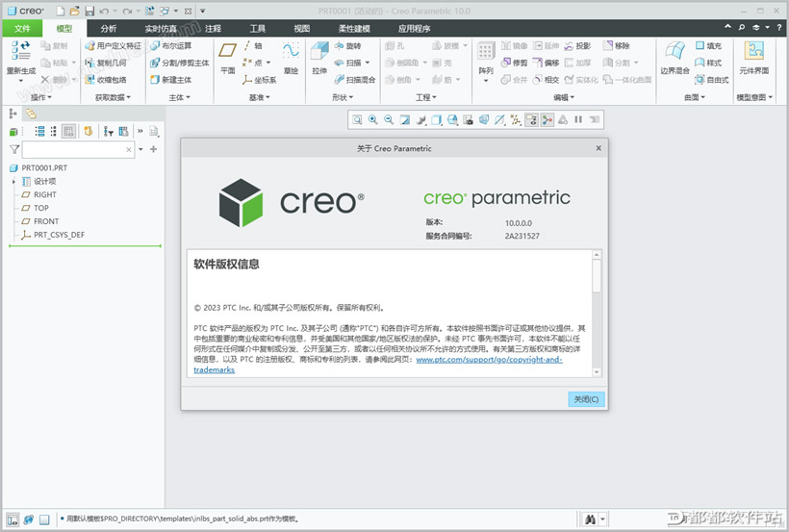Screen dimensions: 789x532
Task: Click 扫描混合 (Swept Blend)
Action: pyautogui.click(x=355, y=80)
